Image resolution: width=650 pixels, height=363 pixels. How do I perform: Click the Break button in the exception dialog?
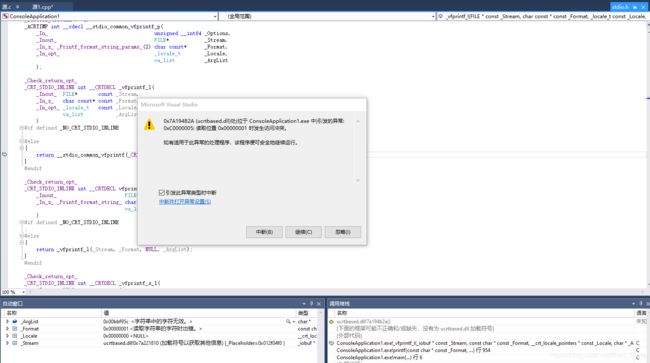tap(264, 232)
